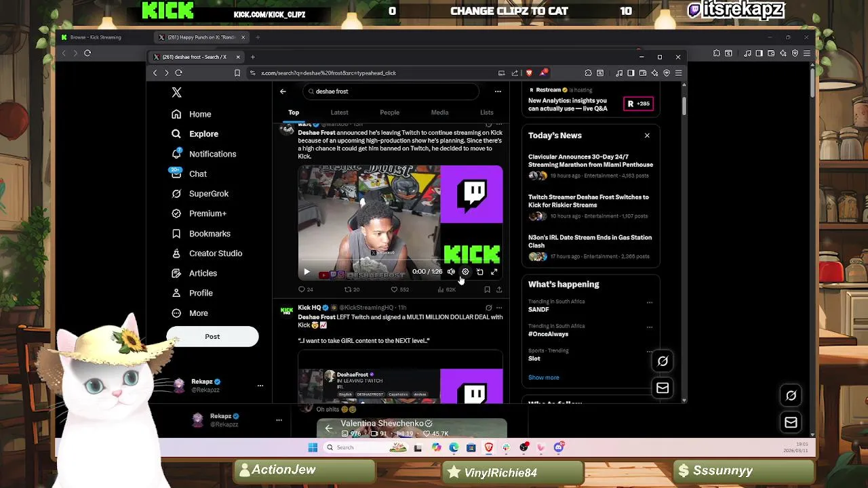Switch to the Media tab

[x=439, y=113]
